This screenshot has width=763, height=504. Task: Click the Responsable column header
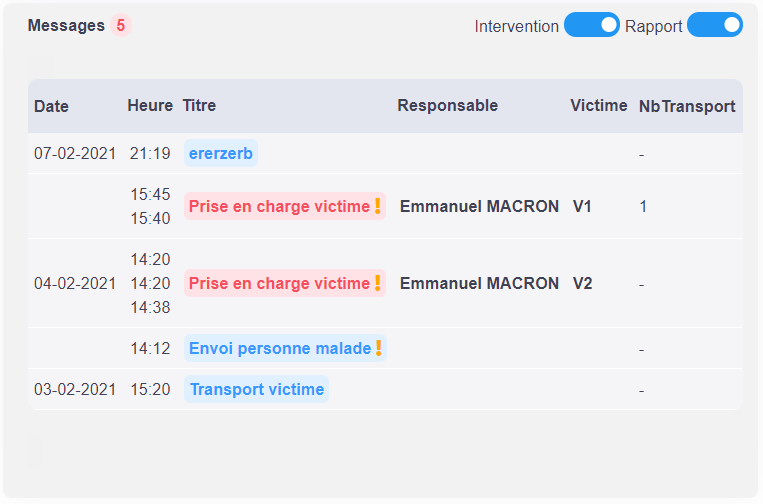coord(448,106)
